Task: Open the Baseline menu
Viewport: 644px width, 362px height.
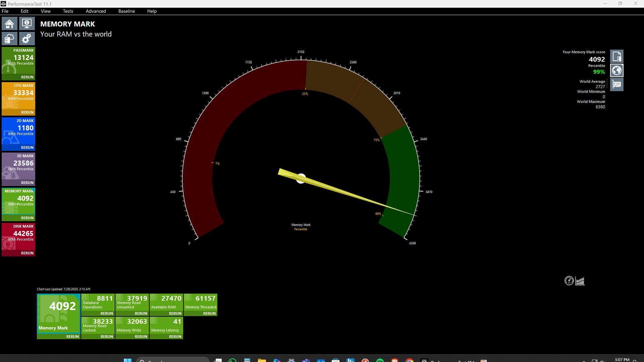Action: point(126,11)
